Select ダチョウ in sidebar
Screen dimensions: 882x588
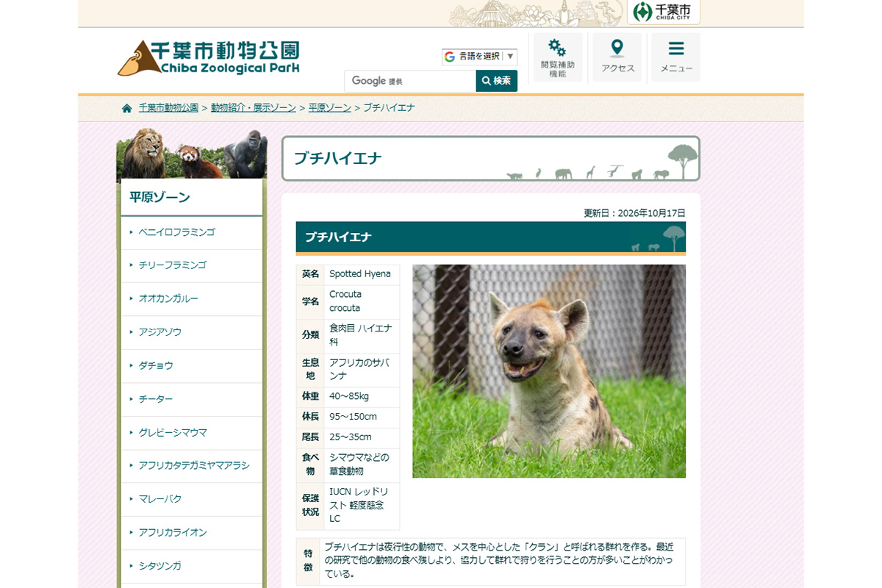tap(191, 365)
